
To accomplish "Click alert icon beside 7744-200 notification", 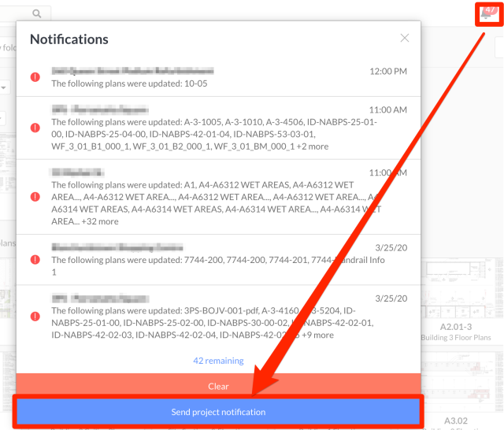I will 35,259.
